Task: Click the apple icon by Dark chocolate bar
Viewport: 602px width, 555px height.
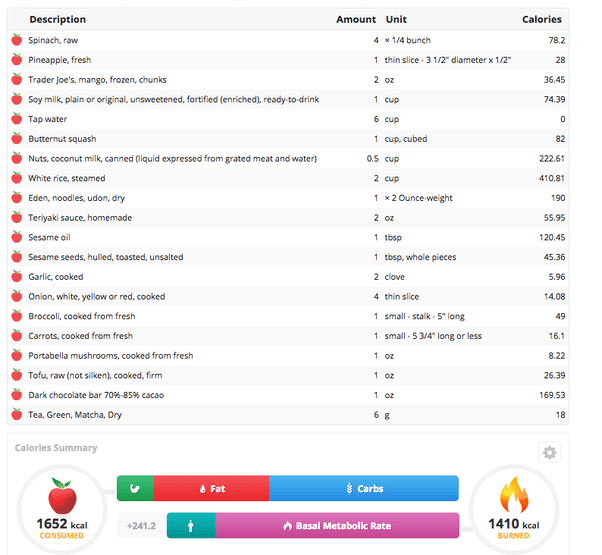Action: [x=17, y=395]
